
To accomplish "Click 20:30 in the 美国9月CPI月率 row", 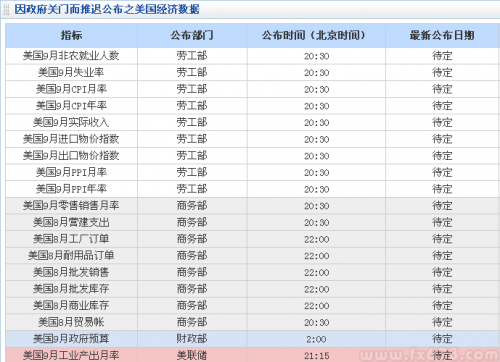I will point(316,89).
